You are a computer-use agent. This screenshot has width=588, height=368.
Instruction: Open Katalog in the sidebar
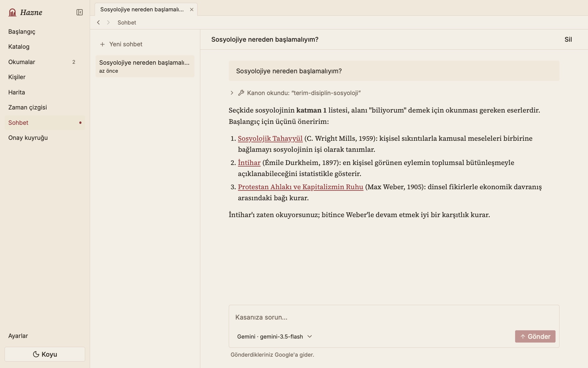(45, 47)
